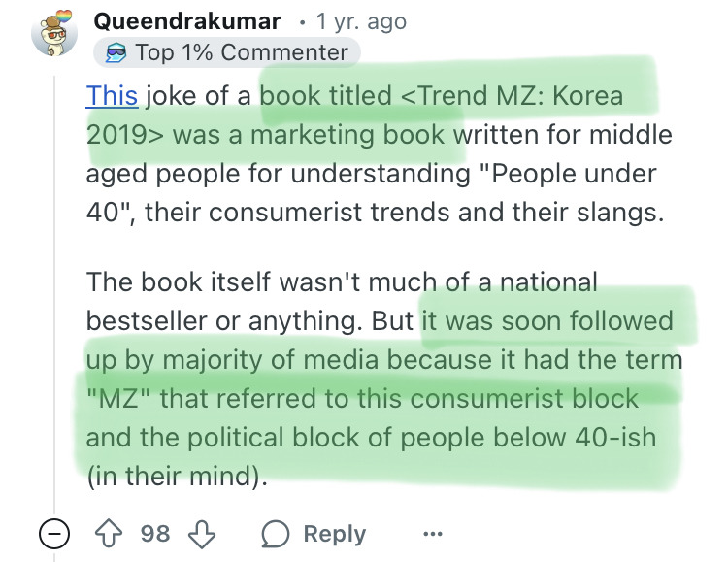Click the Top 1% Commenter badge icon
728x562 pixels.
(x=116, y=52)
